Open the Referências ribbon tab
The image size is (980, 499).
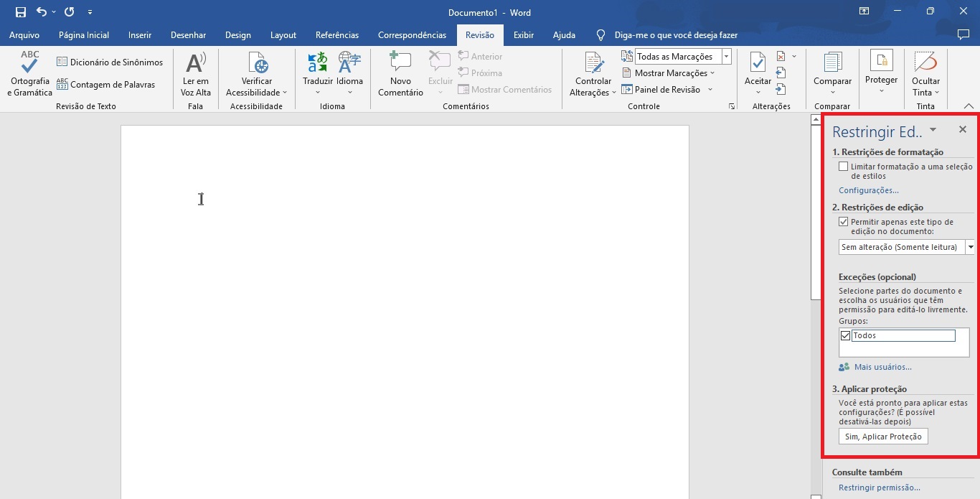(337, 35)
